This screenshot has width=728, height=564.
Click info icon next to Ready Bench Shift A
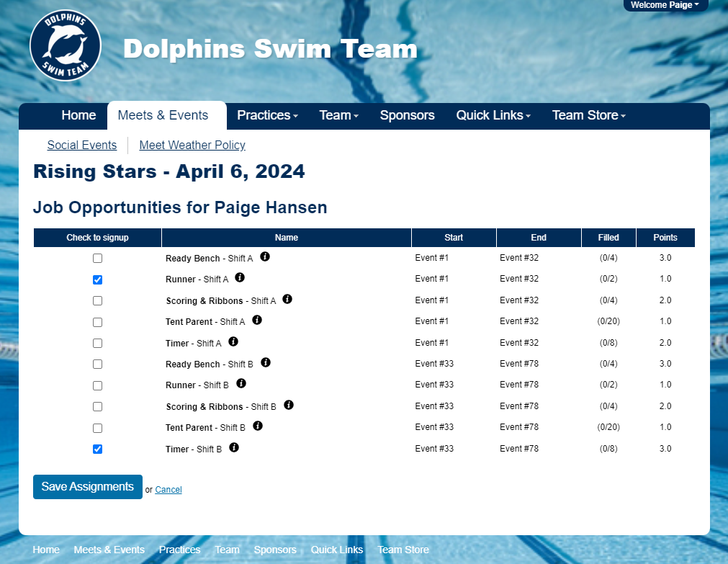[265, 256]
